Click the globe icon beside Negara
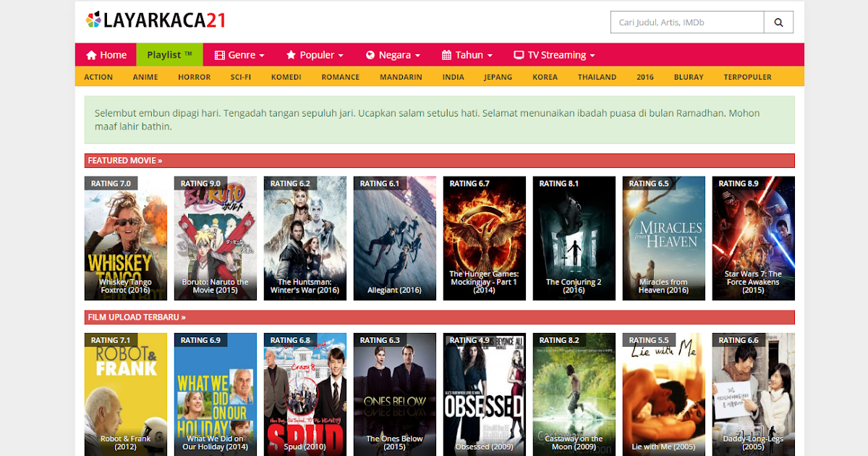 point(369,54)
